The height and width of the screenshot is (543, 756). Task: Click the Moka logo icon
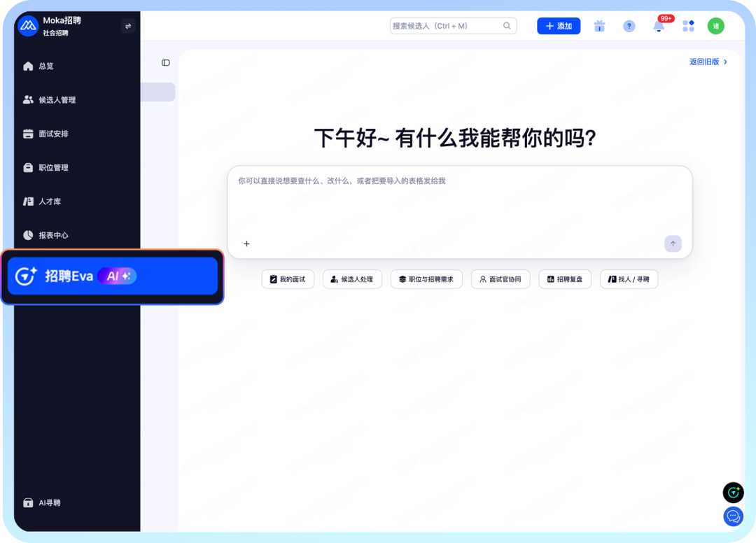(28, 26)
